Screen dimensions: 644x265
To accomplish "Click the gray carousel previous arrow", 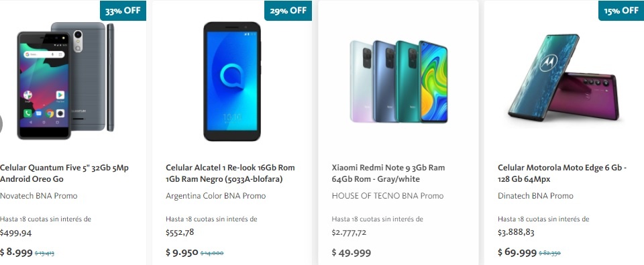I will 1,123.
